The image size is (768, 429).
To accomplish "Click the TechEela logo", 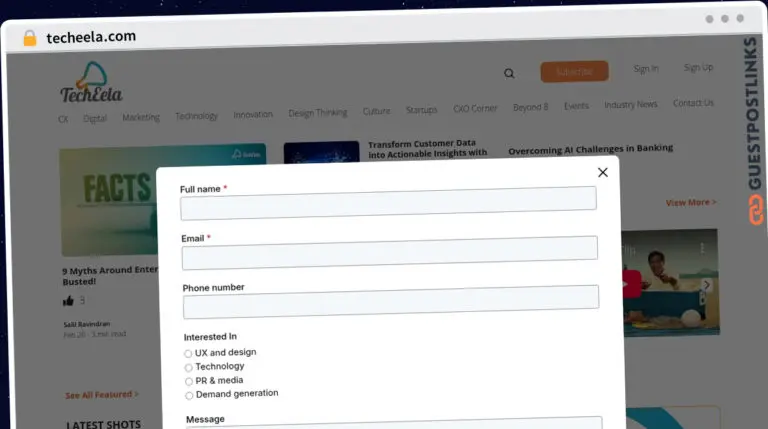I will pos(90,84).
